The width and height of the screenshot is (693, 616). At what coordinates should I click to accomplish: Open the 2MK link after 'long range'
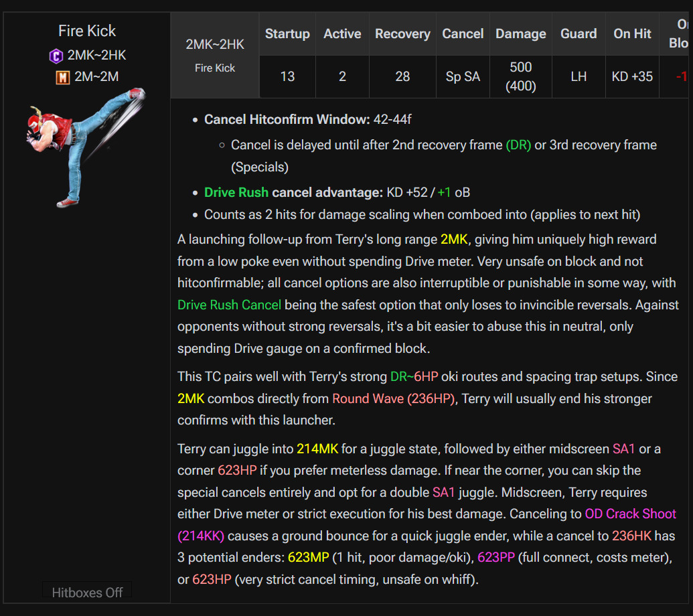454,240
